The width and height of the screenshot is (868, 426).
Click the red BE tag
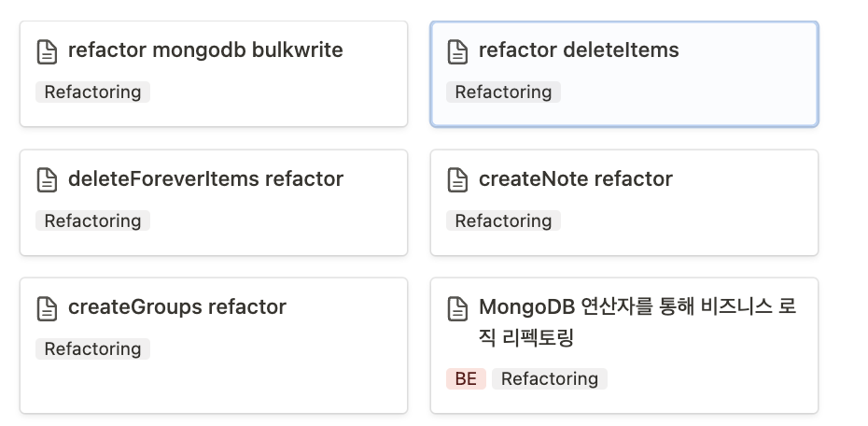coord(466,378)
